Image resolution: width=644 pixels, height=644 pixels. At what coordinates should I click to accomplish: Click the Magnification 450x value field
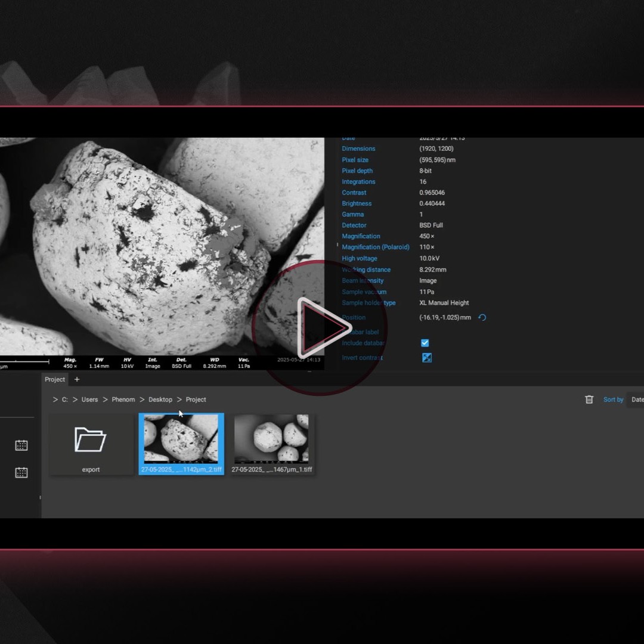[426, 236]
